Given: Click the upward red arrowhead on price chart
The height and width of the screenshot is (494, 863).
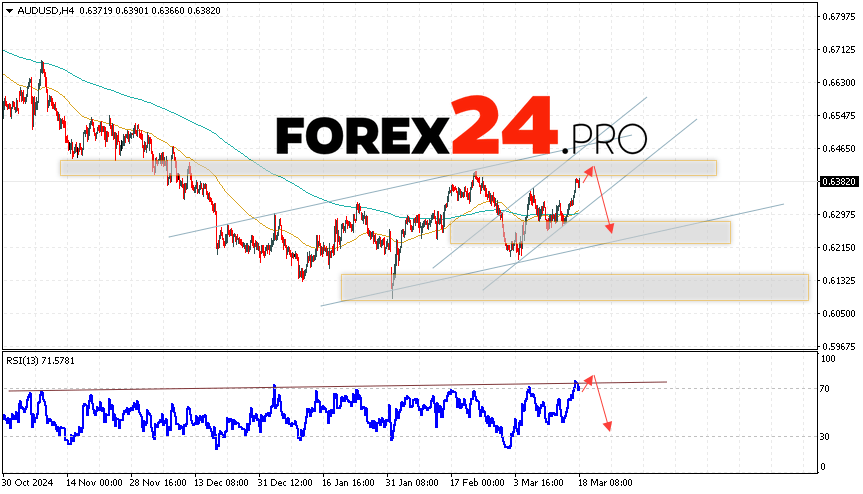Looking at the screenshot, I should [589, 168].
